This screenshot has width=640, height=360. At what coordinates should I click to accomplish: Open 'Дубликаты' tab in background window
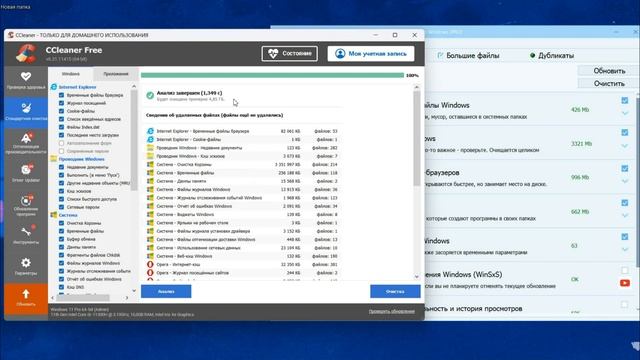coord(551,56)
